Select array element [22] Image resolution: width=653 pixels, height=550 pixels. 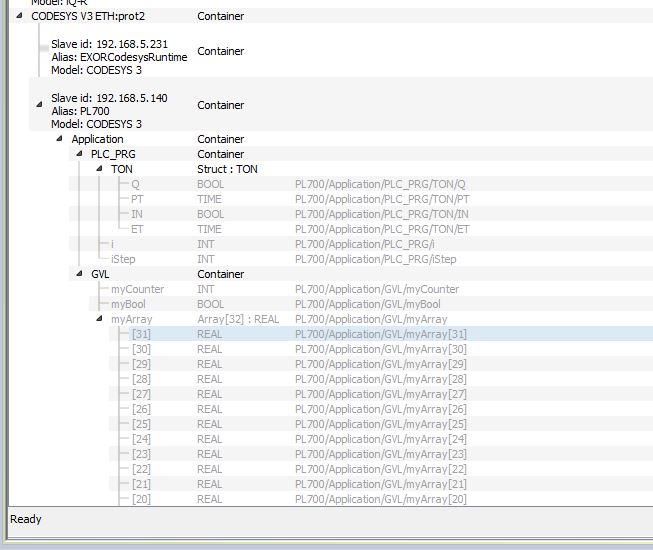click(141, 469)
